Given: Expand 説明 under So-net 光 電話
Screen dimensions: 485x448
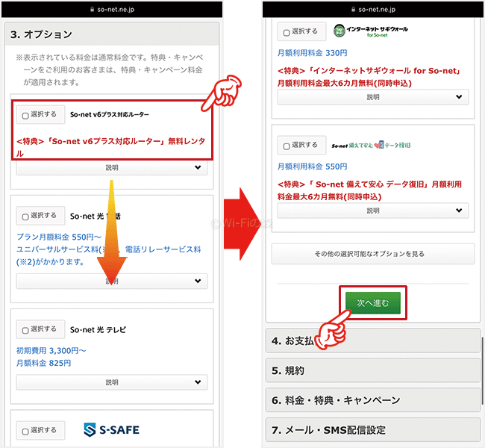Looking at the screenshot, I should tap(112, 281).
